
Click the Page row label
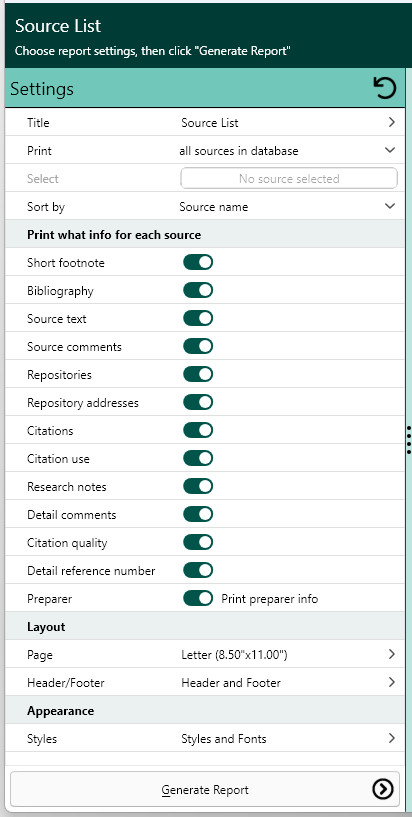point(40,655)
